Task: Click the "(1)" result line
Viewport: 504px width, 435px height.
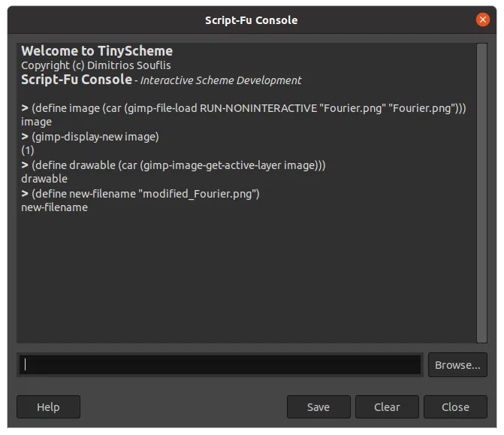Action: coord(28,150)
